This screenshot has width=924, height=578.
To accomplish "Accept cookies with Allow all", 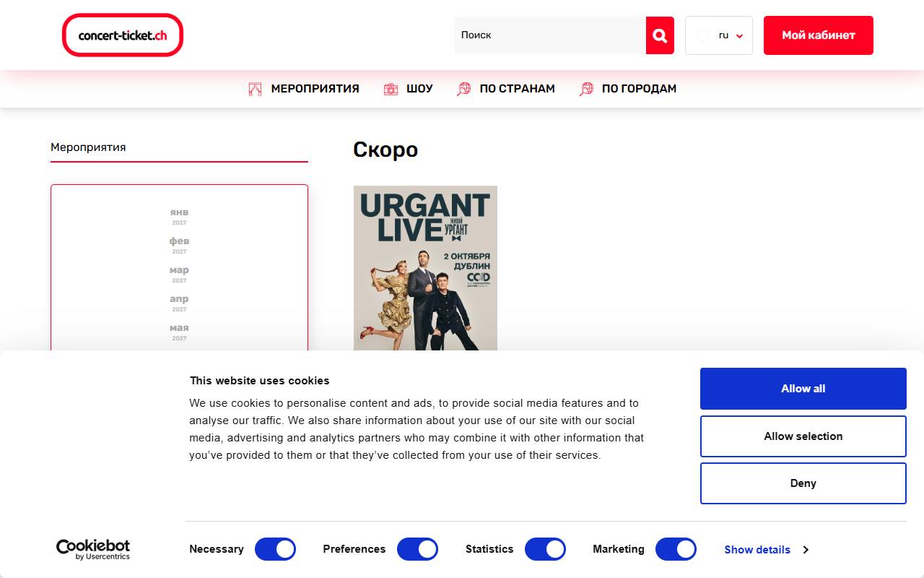I will point(803,389).
